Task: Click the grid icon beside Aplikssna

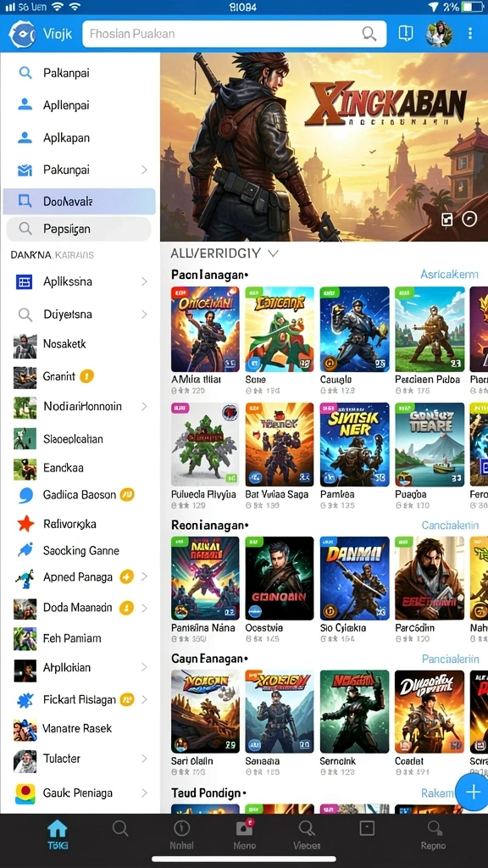Action: point(25,281)
